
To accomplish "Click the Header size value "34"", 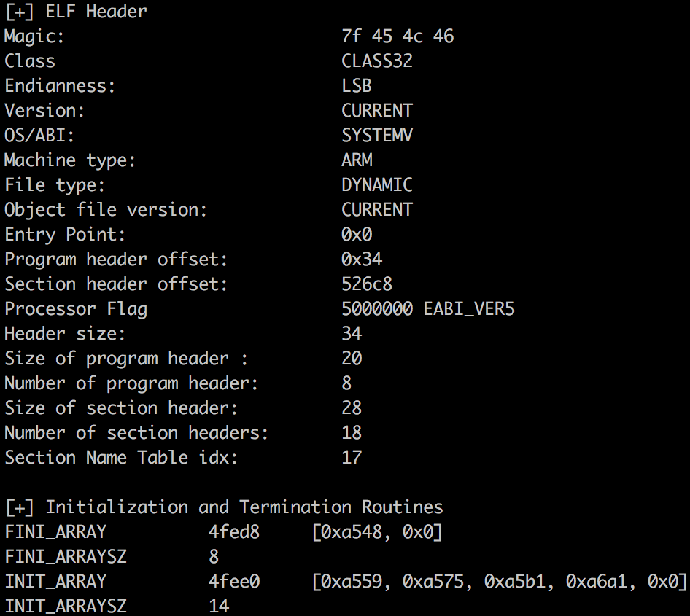I will [x=352, y=334].
